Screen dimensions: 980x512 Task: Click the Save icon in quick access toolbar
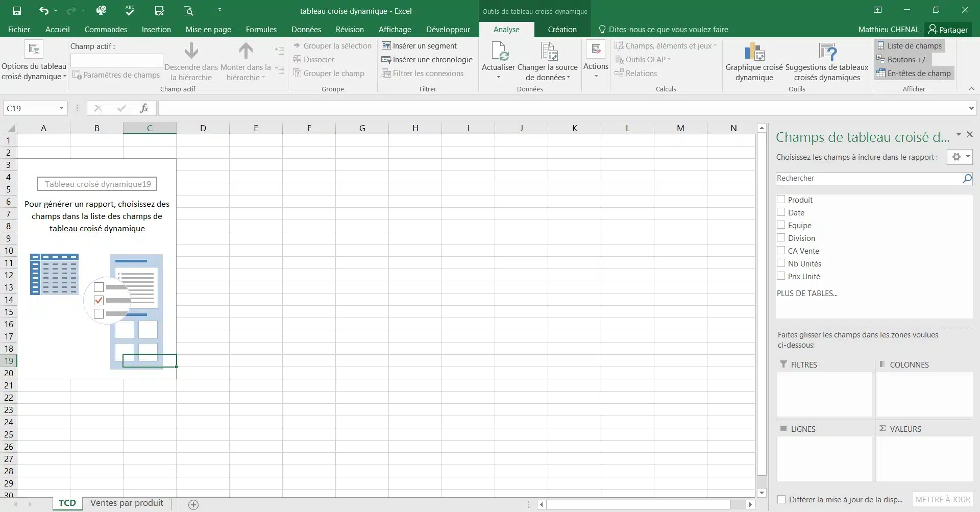[x=17, y=11]
